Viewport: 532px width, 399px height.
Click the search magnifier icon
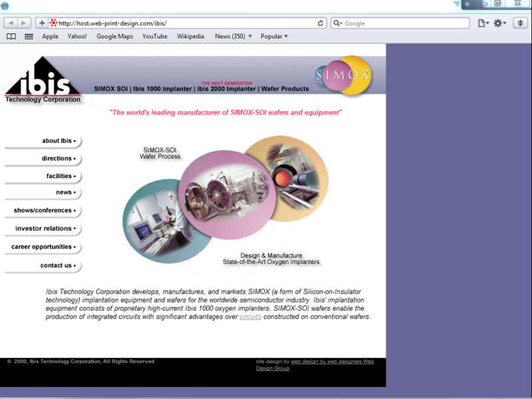tap(337, 23)
